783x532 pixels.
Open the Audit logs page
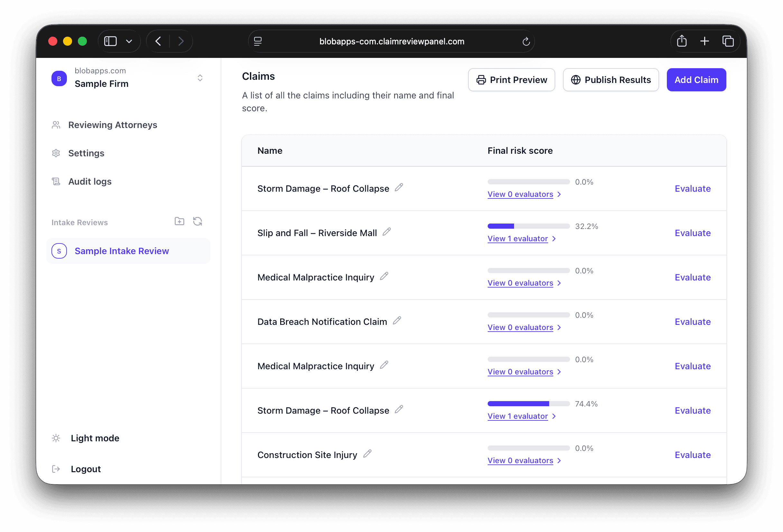pyautogui.click(x=90, y=182)
